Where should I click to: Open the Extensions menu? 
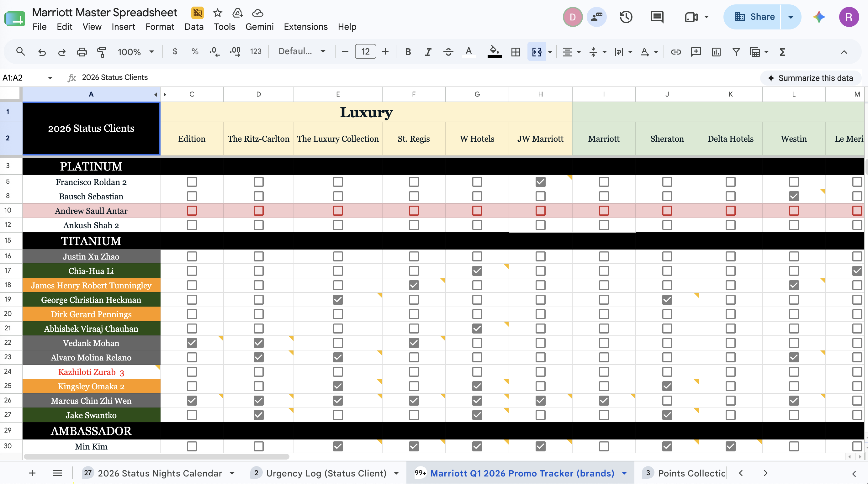click(x=306, y=27)
